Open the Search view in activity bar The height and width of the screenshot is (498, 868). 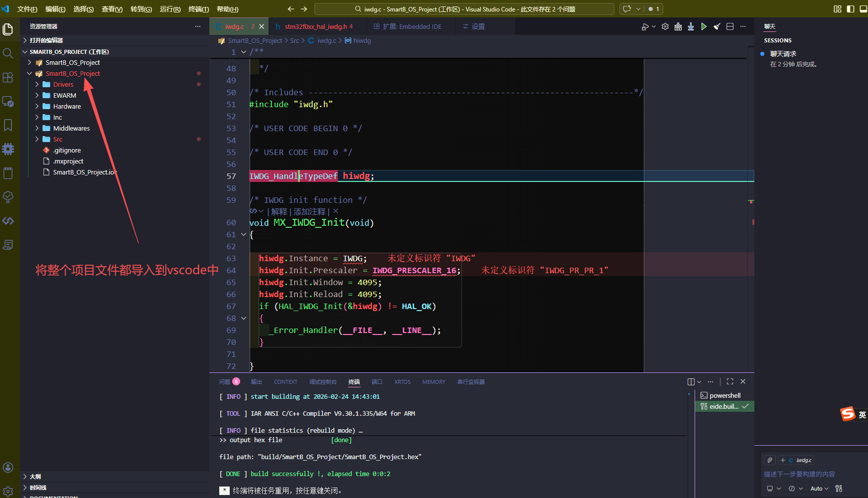[8, 53]
